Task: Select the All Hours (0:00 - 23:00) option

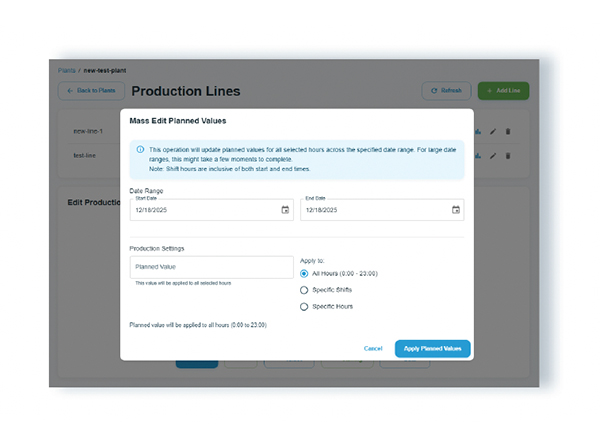Action: (x=304, y=272)
